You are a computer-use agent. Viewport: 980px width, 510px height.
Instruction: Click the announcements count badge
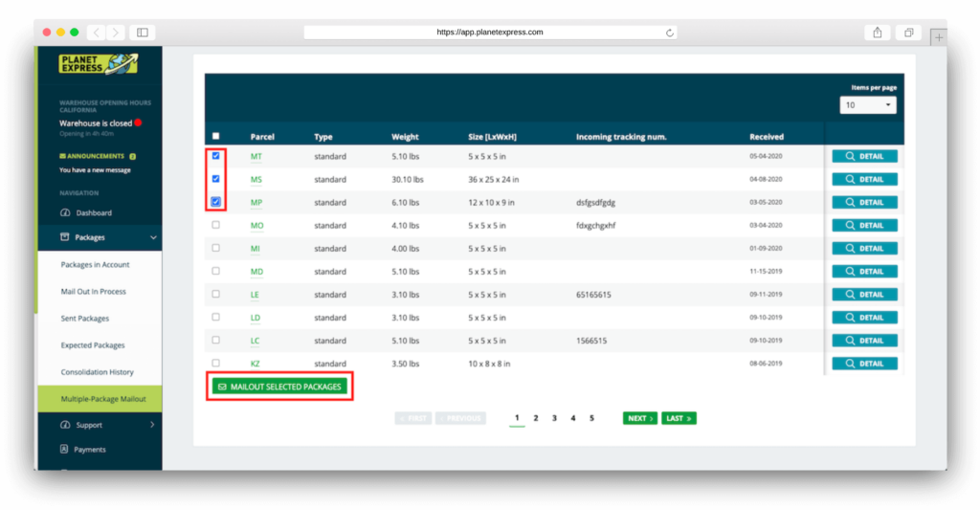(132, 156)
